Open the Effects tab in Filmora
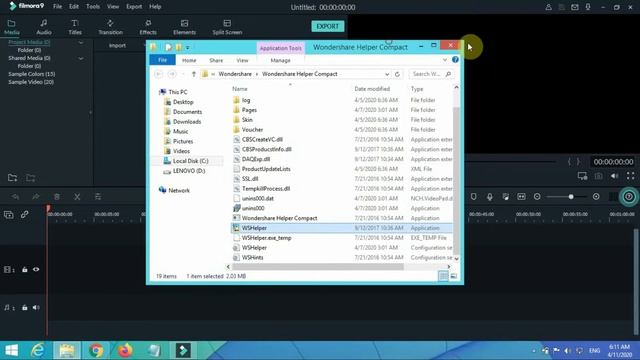640x360 pixels. 148,27
